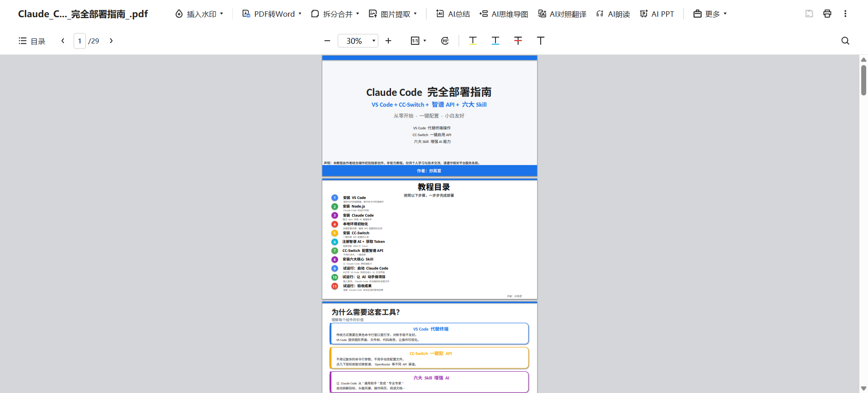This screenshot has height=393, width=868.
Task: Select the red strikethrough text tool
Action: 518,41
